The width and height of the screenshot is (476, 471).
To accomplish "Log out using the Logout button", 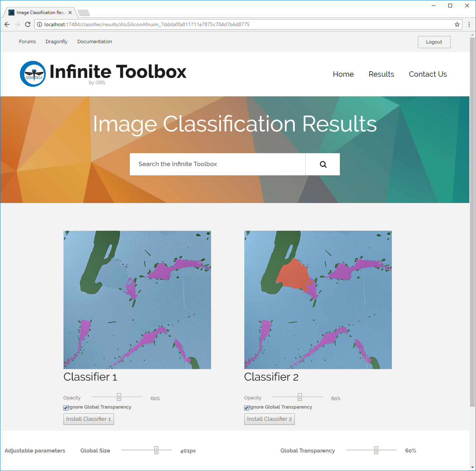I will click(x=434, y=42).
